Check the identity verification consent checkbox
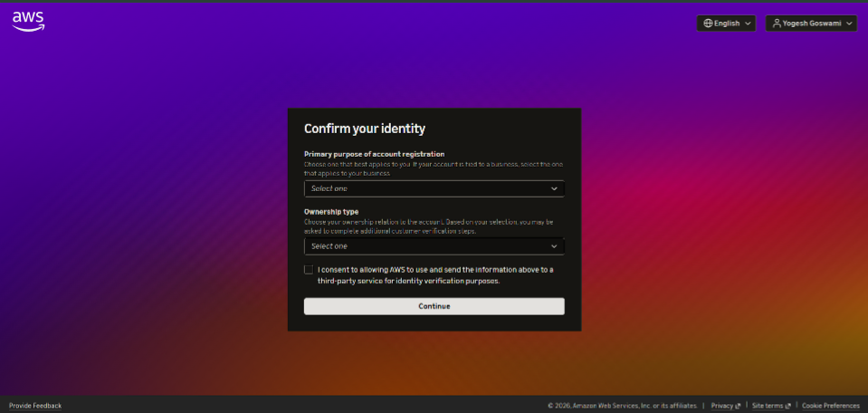This screenshot has height=413, width=868. pos(309,270)
